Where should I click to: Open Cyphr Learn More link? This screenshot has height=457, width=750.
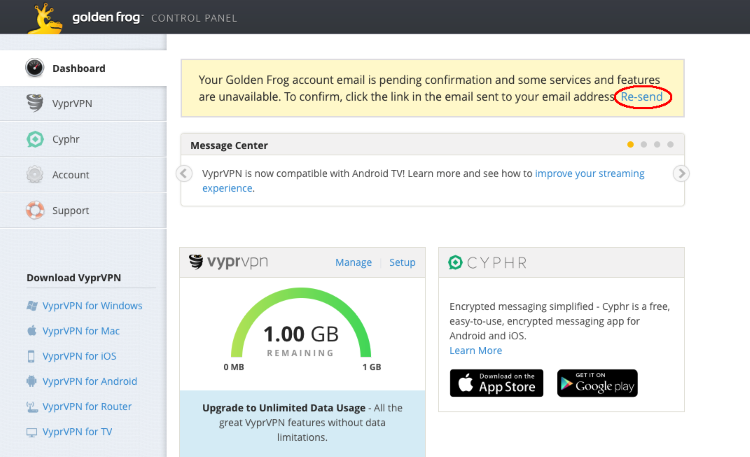[x=475, y=350]
